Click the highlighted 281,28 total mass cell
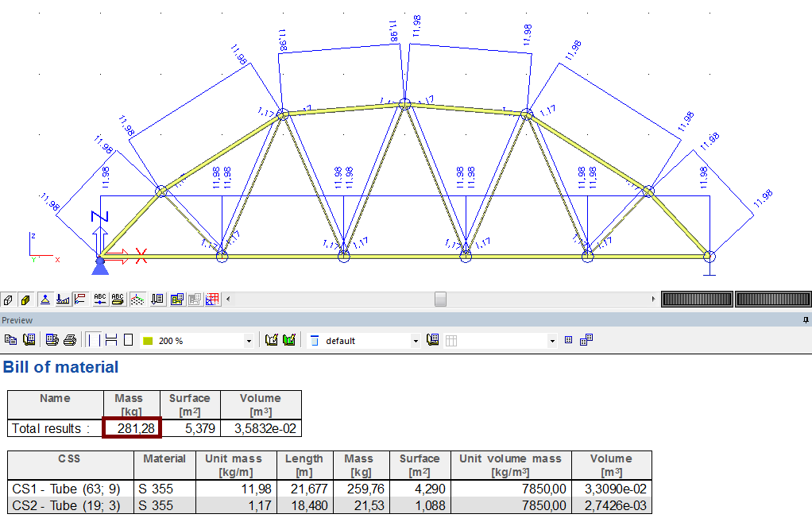The image size is (812, 522). pyautogui.click(x=132, y=427)
